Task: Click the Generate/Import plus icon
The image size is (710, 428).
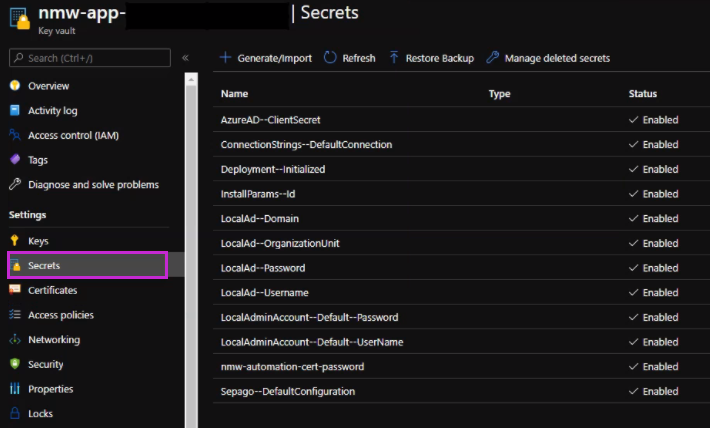Action: tap(225, 58)
